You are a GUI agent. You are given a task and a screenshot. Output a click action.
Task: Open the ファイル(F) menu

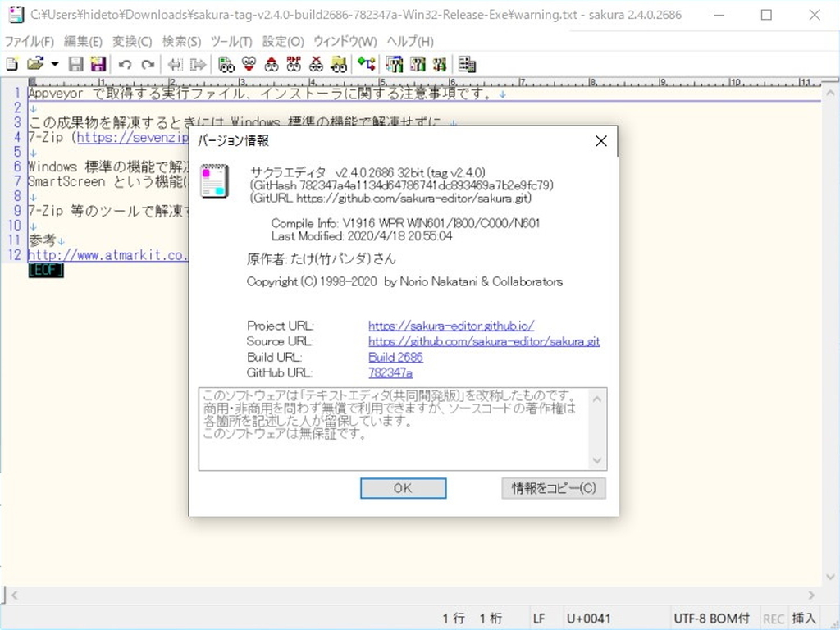tap(30, 41)
